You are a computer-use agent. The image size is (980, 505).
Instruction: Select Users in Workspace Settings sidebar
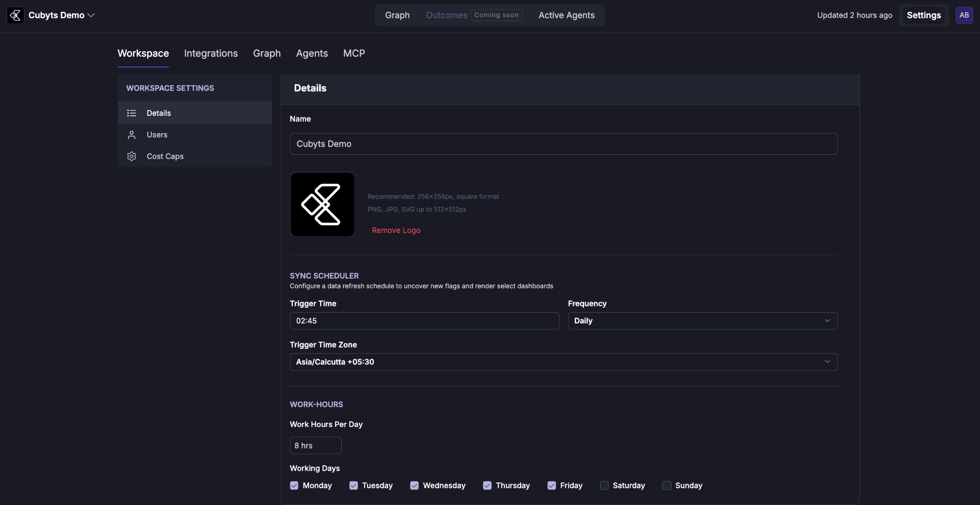195,135
